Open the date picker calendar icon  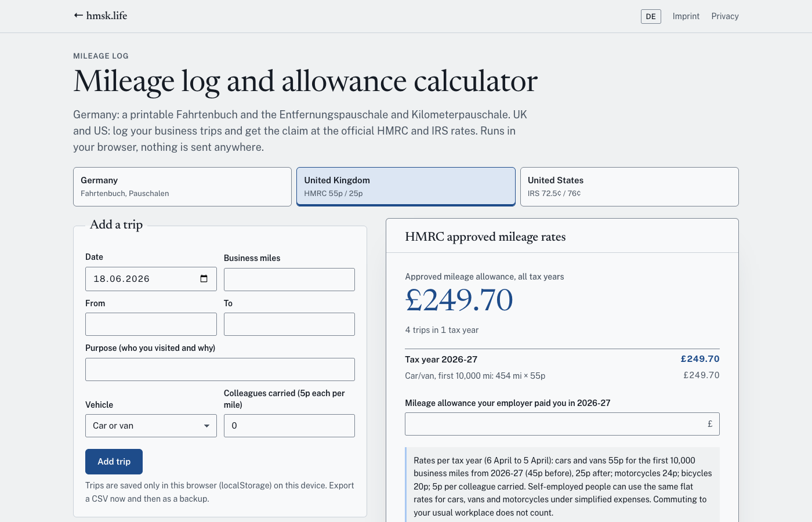click(204, 278)
